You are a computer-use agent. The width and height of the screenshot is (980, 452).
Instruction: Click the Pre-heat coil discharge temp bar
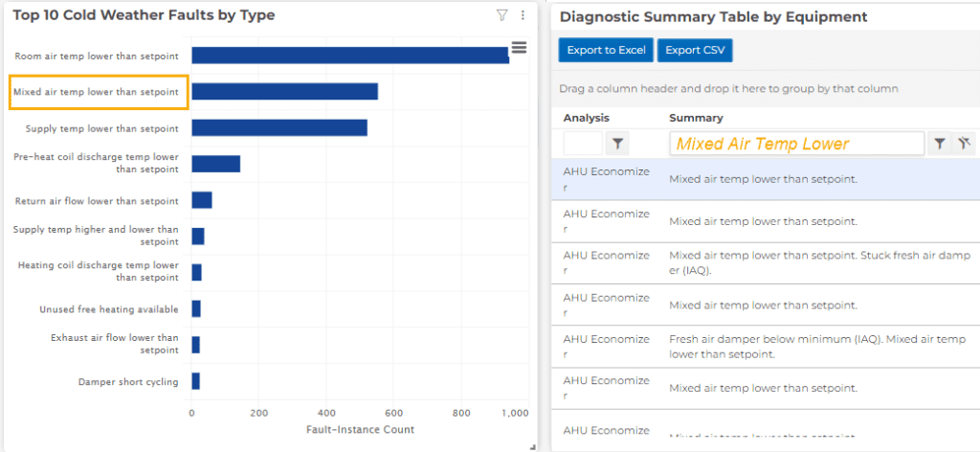click(215, 164)
